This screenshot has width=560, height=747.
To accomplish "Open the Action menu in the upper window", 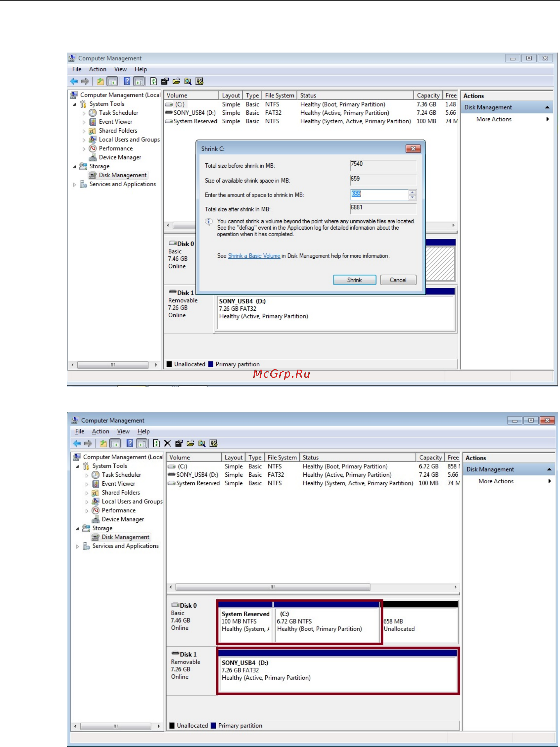I will point(98,69).
